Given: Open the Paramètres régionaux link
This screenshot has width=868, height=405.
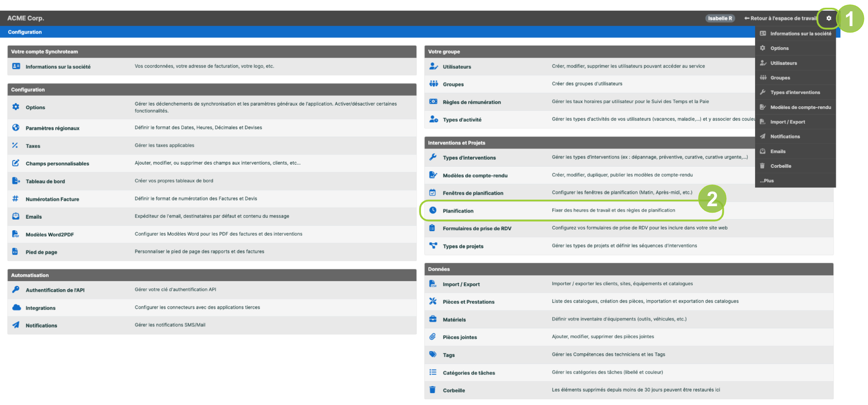Looking at the screenshot, I should tap(52, 128).
